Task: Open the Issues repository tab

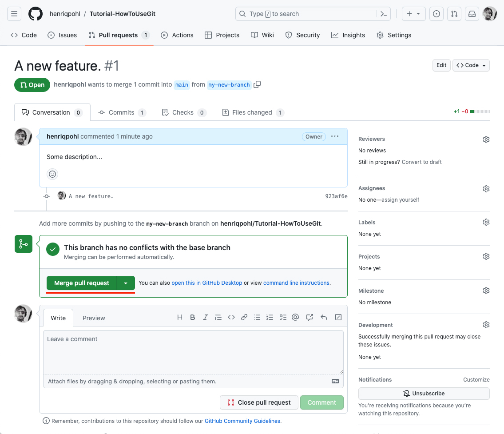Action: click(x=62, y=35)
